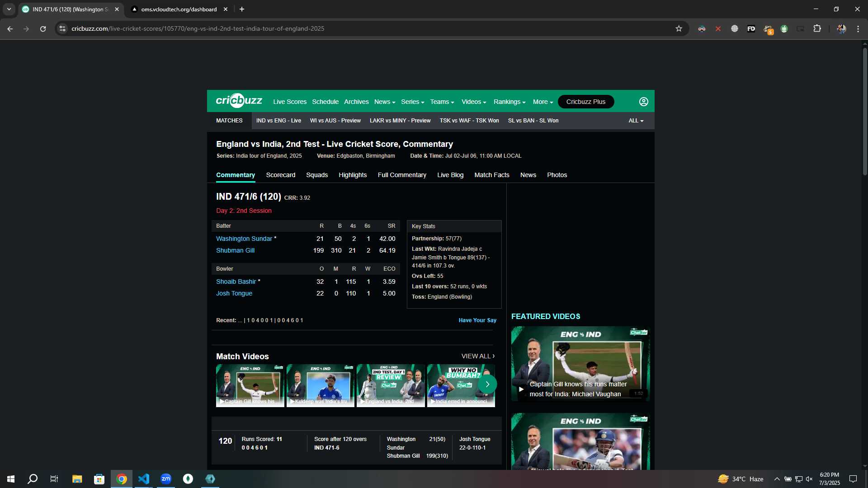Expand the News dropdown menu

click(x=385, y=102)
